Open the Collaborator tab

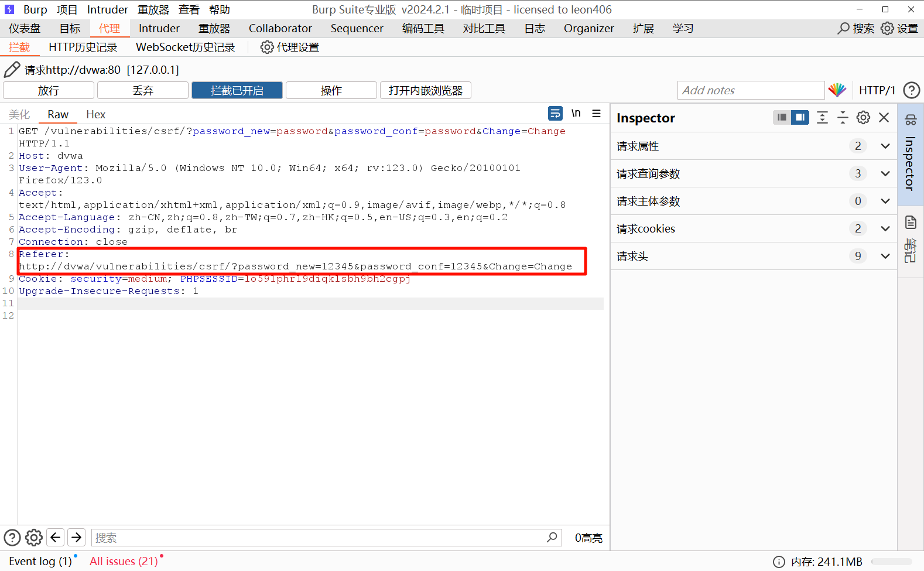click(280, 28)
